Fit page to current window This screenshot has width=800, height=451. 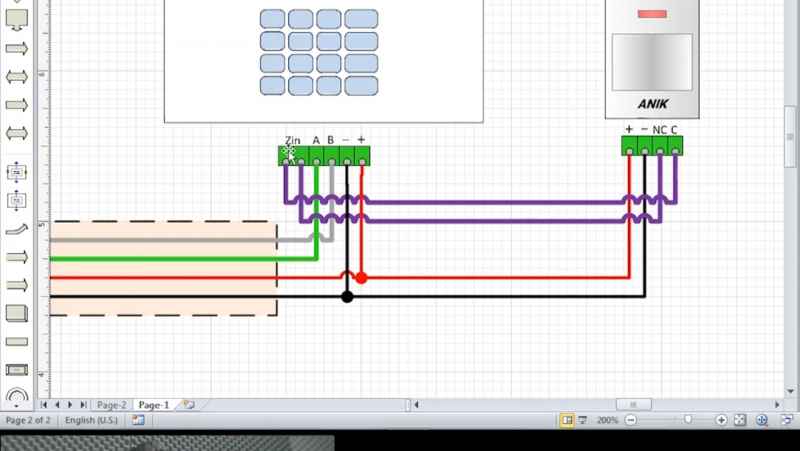(x=740, y=421)
